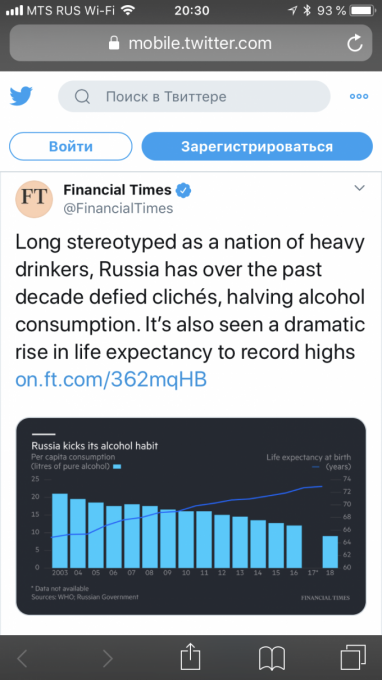
Task: Open the @FinancialTimes handle
Action: 118,208
